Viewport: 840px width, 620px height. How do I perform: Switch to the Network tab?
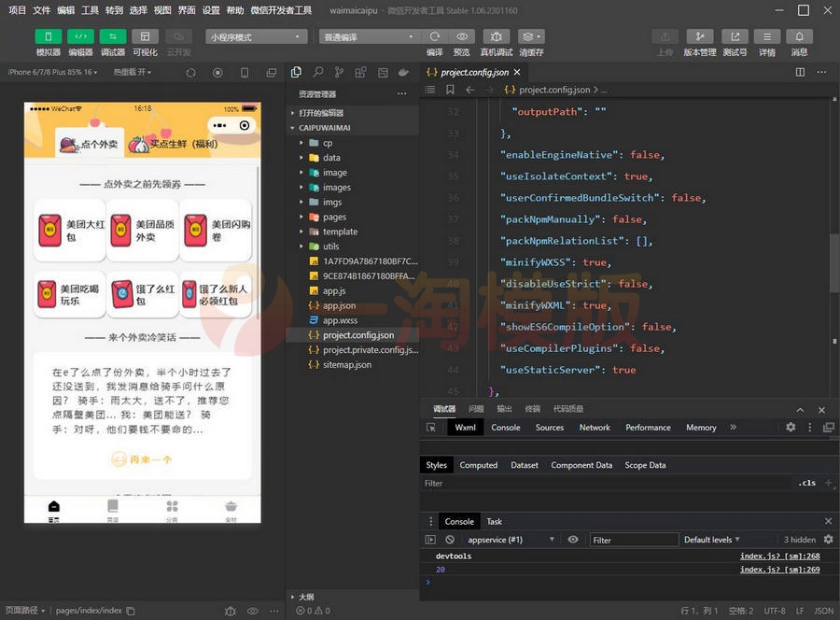coord(595,428)
